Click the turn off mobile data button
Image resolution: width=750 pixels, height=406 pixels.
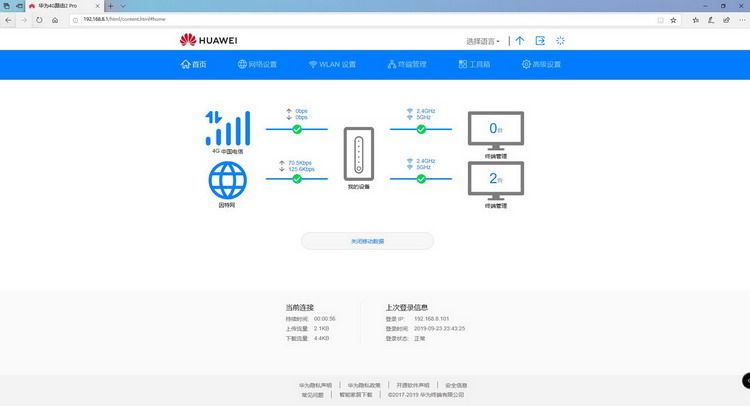(x=367, y=241)
